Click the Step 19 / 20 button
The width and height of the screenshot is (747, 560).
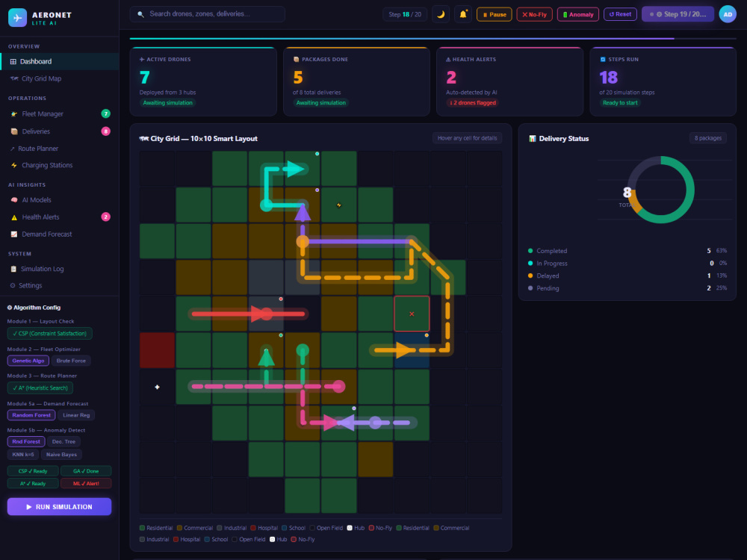(x=678, y=14)
